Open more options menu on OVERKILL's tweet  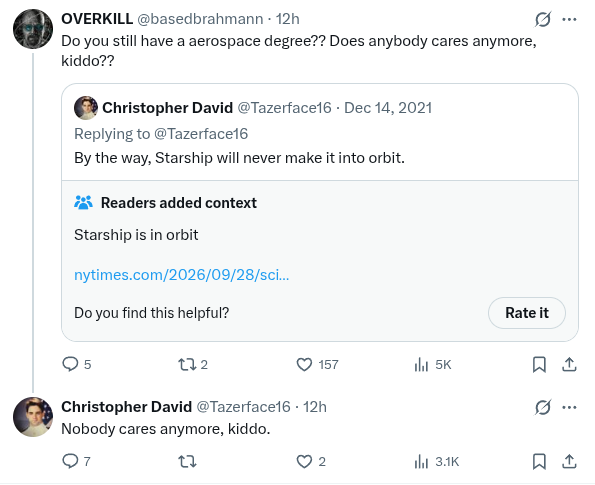coord(569,19)
